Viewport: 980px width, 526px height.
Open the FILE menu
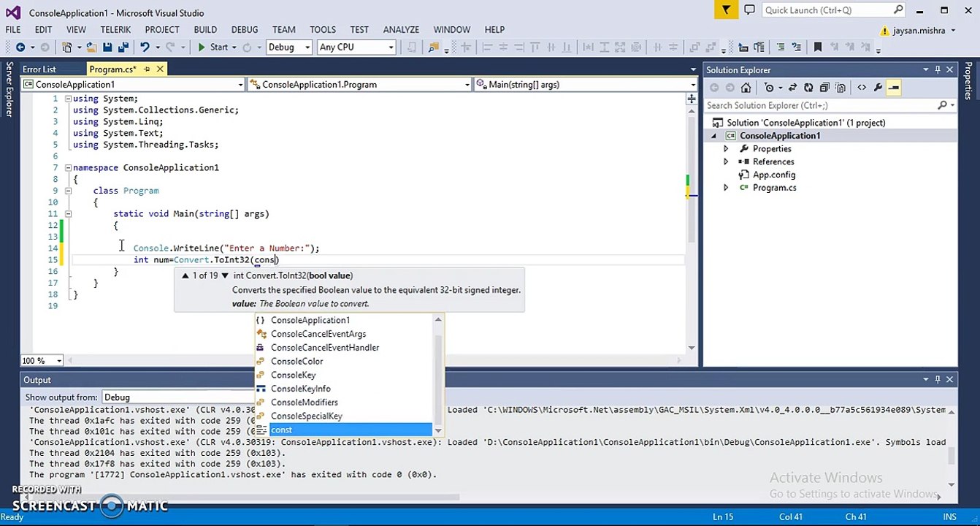13,30
